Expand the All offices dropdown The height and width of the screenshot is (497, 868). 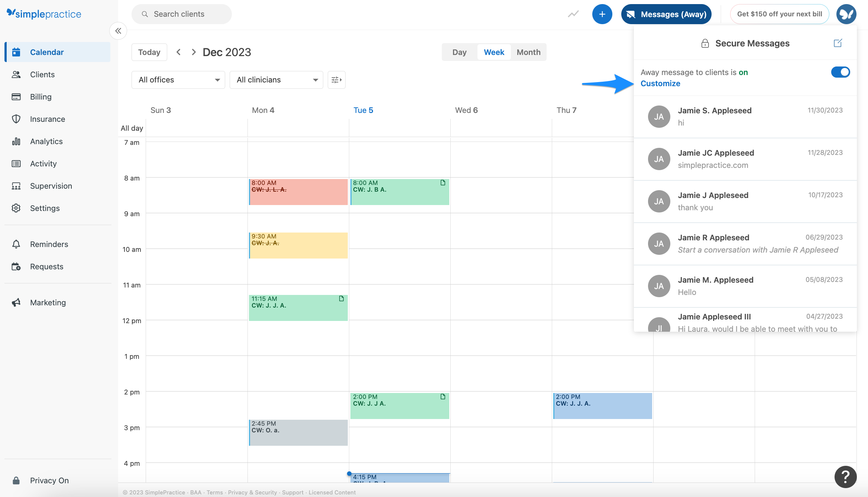pos(178,80)
